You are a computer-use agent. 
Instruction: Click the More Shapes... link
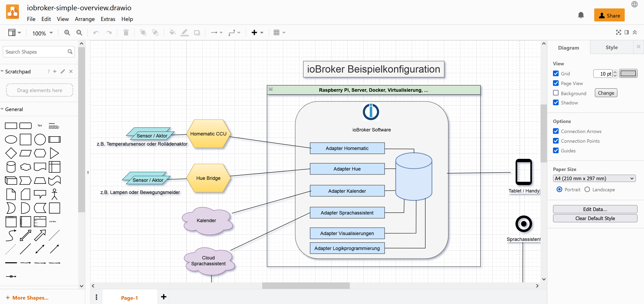click(x=27, y=298)
